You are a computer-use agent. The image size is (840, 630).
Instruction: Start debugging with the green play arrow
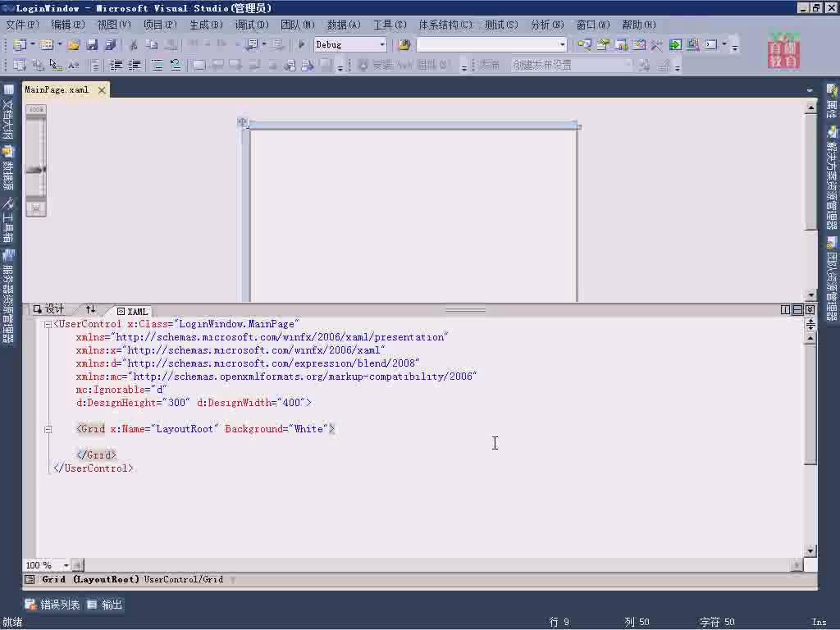pyautogui.click(x=301, y=45)
